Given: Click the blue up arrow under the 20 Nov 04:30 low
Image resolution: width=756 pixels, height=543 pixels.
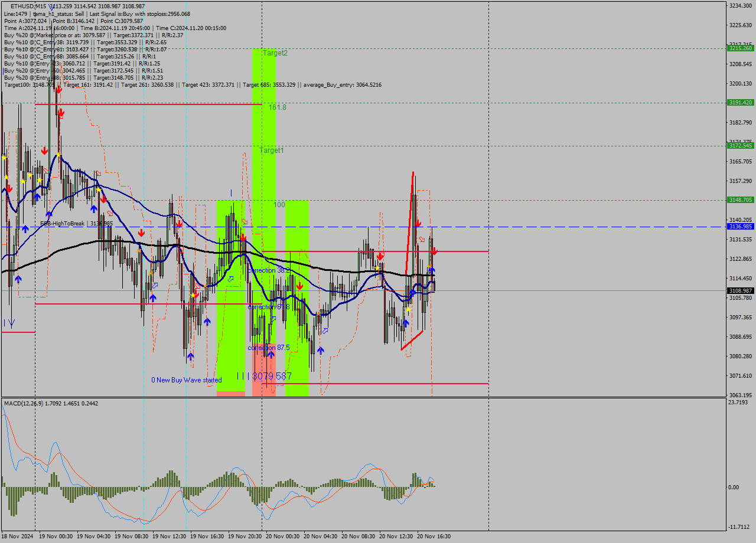Looking at the screenshot, I should 321,350.
